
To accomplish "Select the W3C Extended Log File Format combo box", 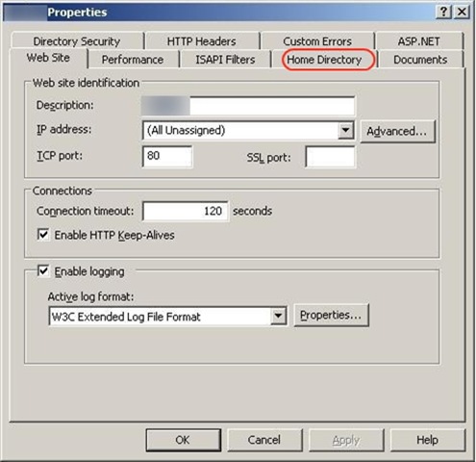I will point(167,317).
